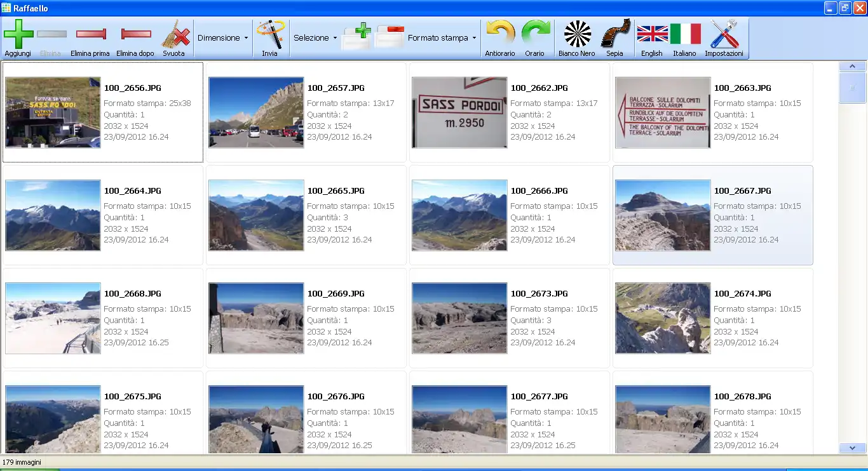Click the 100_2677.JPG file name
Viewport: 868px width, 471px height.
pos(539,397)
